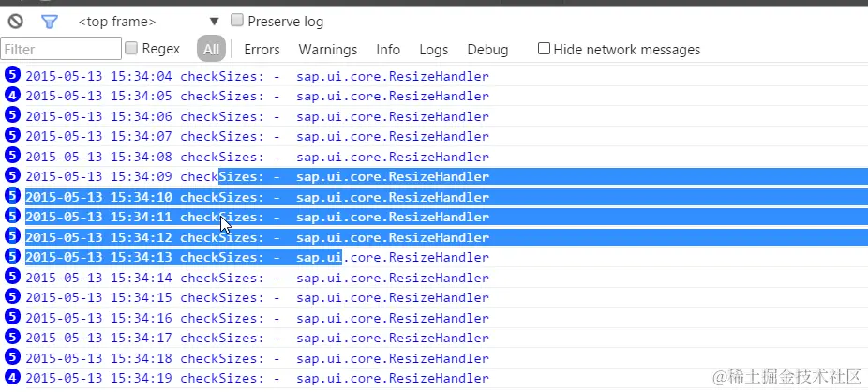Click repeat count badge of 15:34:10 entry
The width and height of the screenshot is (868, 392).
(x=12, y=195)
